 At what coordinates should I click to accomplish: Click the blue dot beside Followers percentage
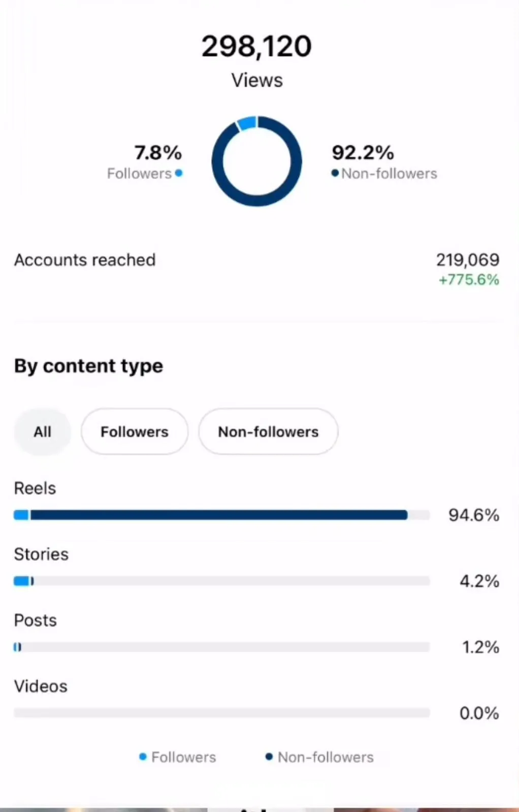click(x=178, y=173)
